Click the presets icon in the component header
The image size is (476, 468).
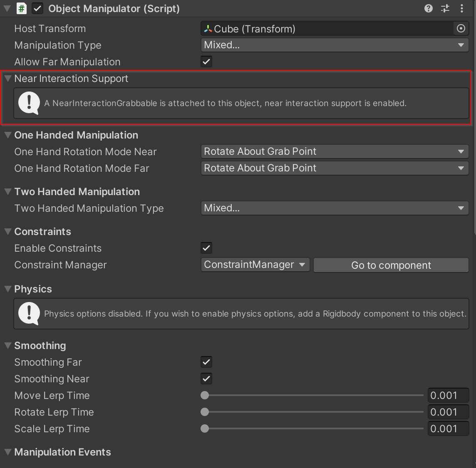pos(445,8)
